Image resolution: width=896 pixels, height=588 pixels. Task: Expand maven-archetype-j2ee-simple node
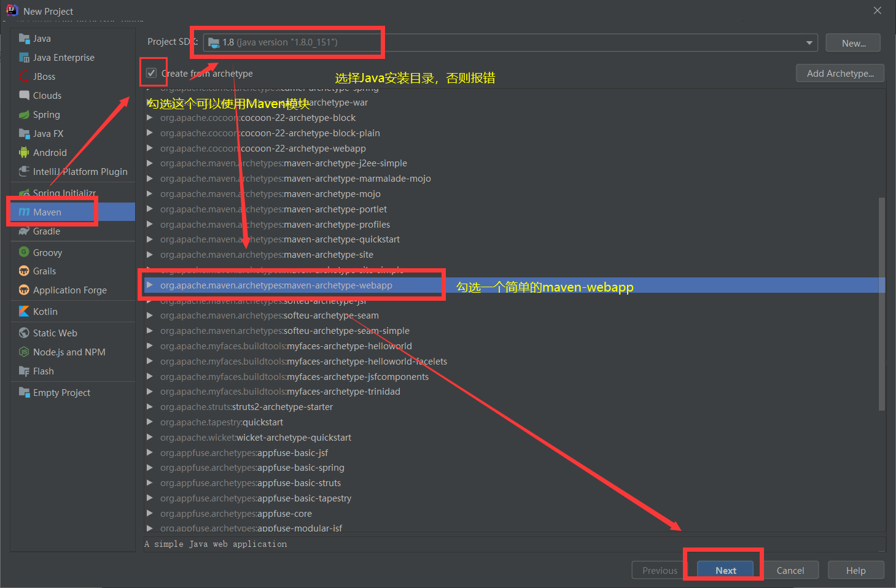click(149, 163)
